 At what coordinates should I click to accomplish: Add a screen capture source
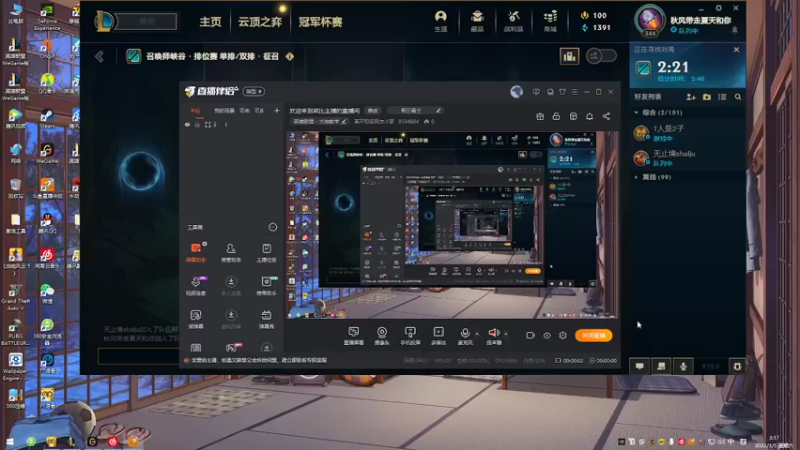point(354,336)
